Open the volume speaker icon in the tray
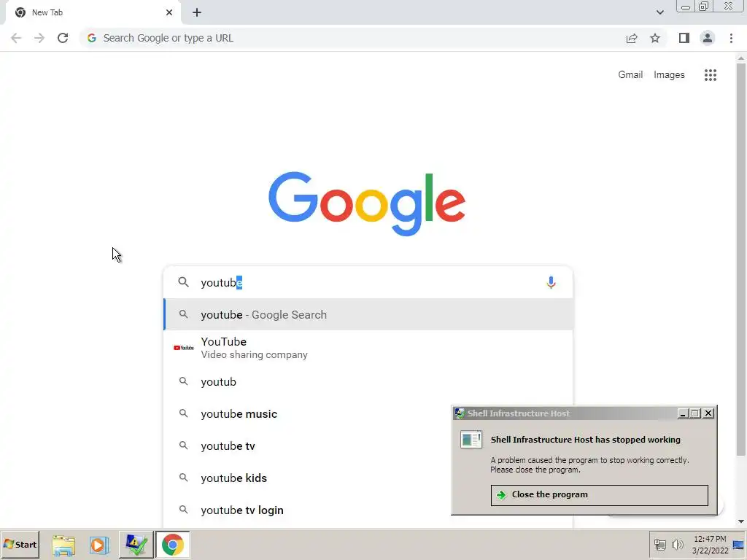 pyautogui.click(x=677, y=544)
